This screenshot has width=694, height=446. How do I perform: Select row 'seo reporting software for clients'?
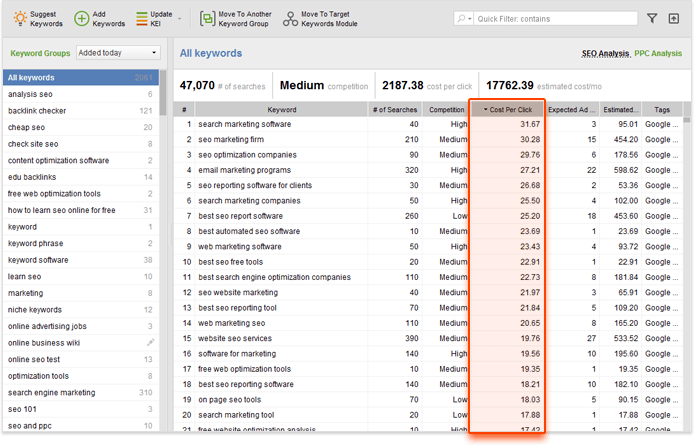point(428,185)
